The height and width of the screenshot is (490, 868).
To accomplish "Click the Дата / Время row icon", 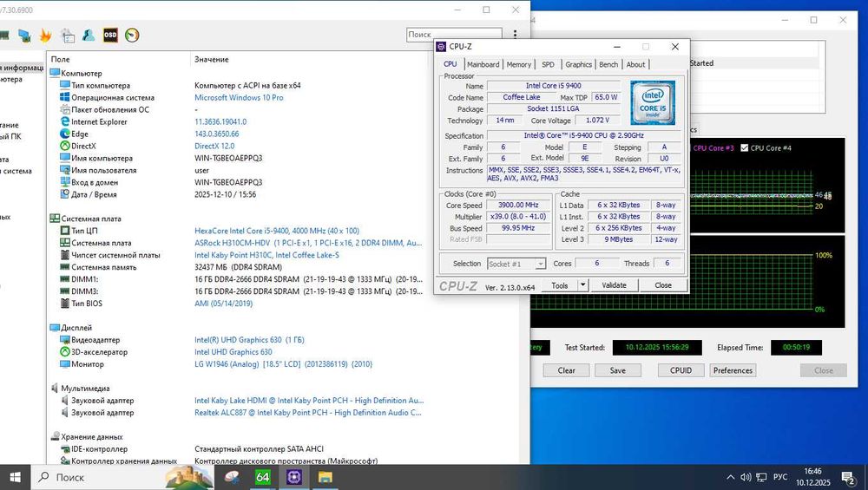I will click(x=65, y=194).
